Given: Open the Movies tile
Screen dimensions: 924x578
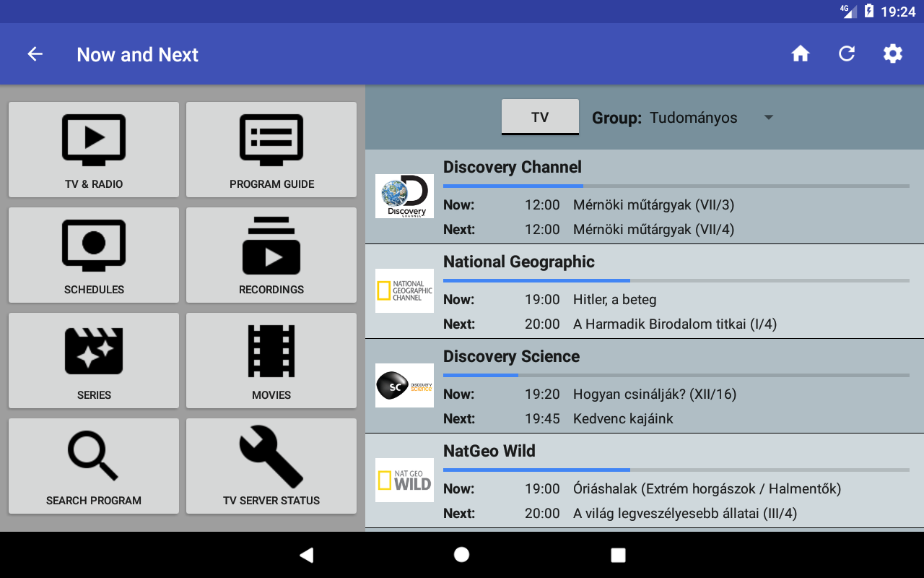Looking at the screenshot, I should pyautogui.click(x=271, y=361).
